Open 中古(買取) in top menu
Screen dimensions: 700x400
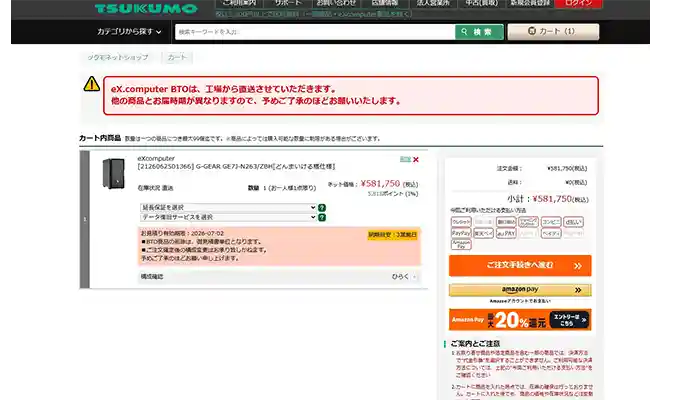pos(482,3)
